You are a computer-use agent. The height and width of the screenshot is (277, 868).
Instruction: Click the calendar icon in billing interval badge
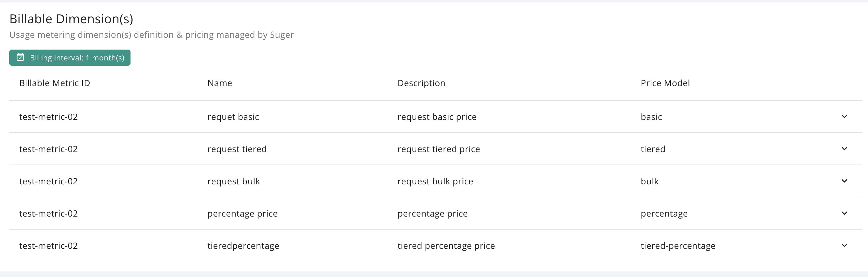pyautogui.click(x=20, y=57)
